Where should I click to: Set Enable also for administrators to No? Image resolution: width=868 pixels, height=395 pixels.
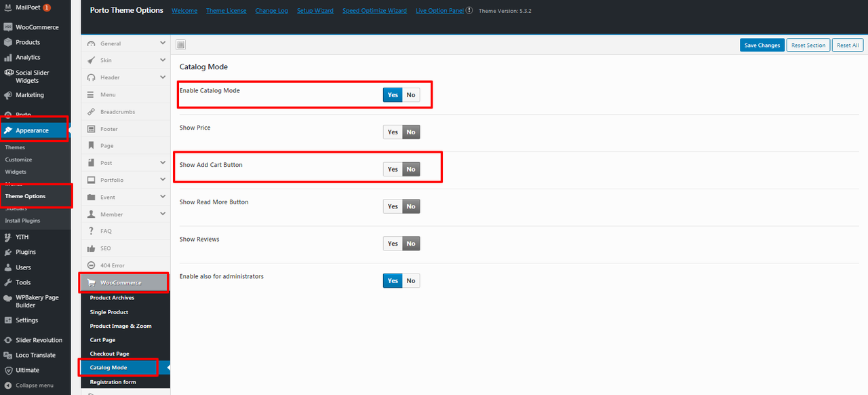point(411,281)
